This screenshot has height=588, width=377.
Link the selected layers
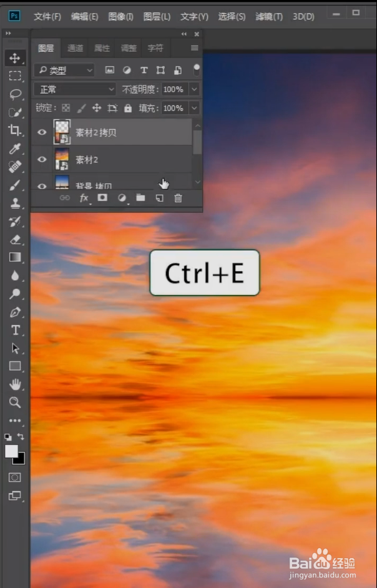click(64, 198)
